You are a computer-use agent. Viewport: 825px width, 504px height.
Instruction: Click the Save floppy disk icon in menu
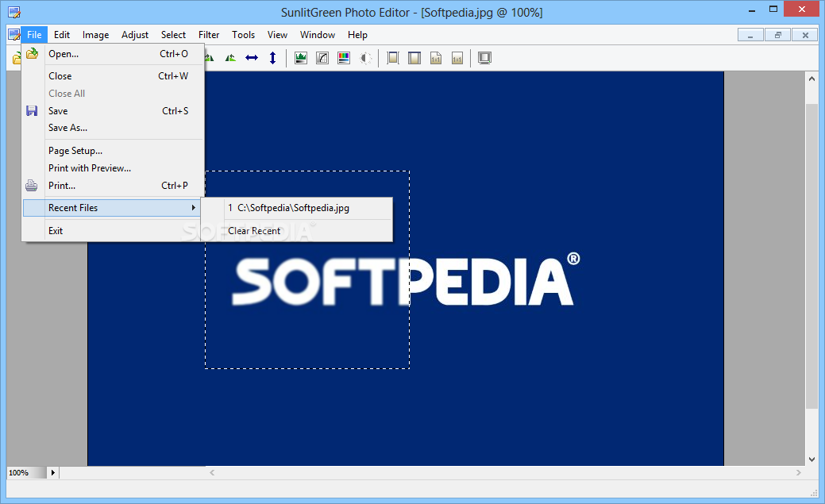click(32, 110)
